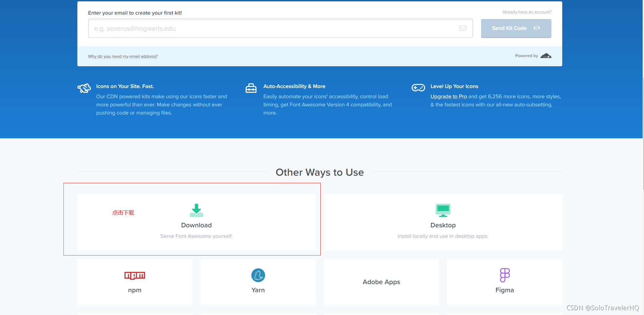This screenshot has height=315, width=644.
Task: Click Enter your email to create your first kit label
Action: [x=135, y=13]
